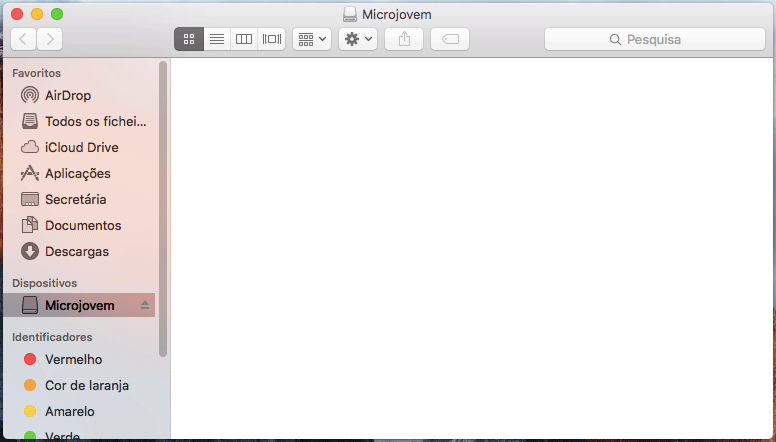Open Aplicações folder in sidebar
Viewport: 776px width, 442px height.
(79, 173)
